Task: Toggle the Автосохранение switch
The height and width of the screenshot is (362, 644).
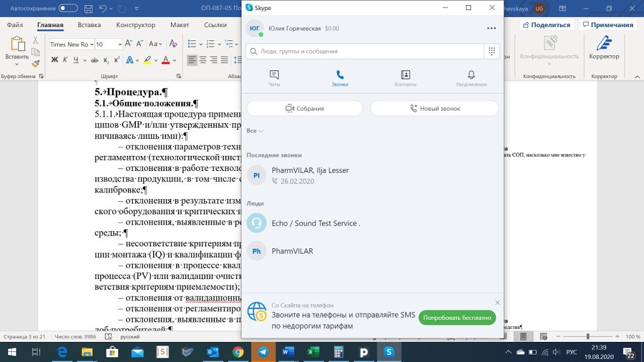Action: (68, 9)
